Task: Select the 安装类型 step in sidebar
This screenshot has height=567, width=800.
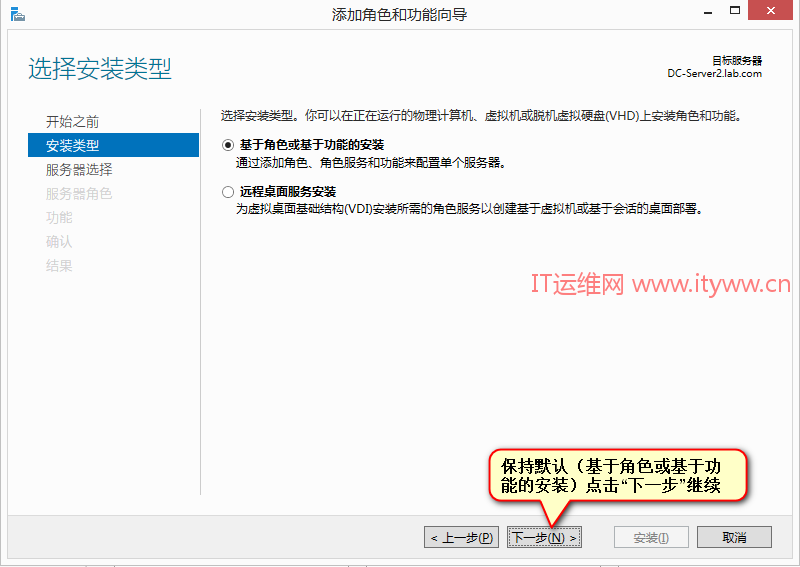Action: [x=113, y=145]
